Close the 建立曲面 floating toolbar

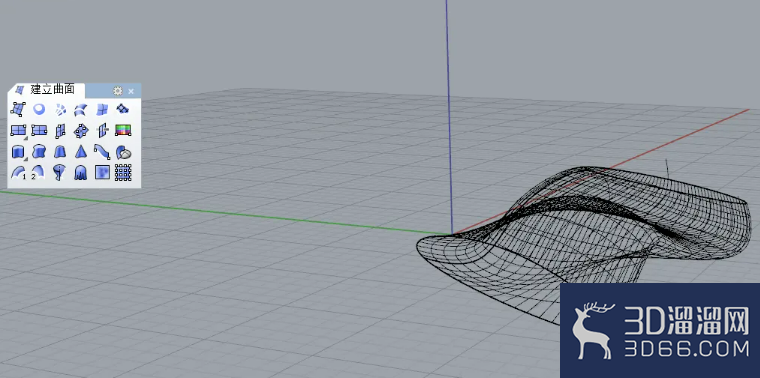131,91
